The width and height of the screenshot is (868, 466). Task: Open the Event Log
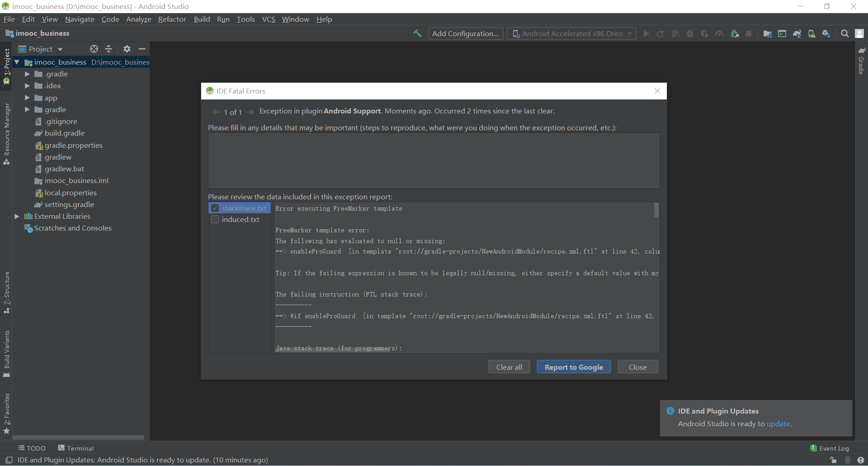point(830,448)
